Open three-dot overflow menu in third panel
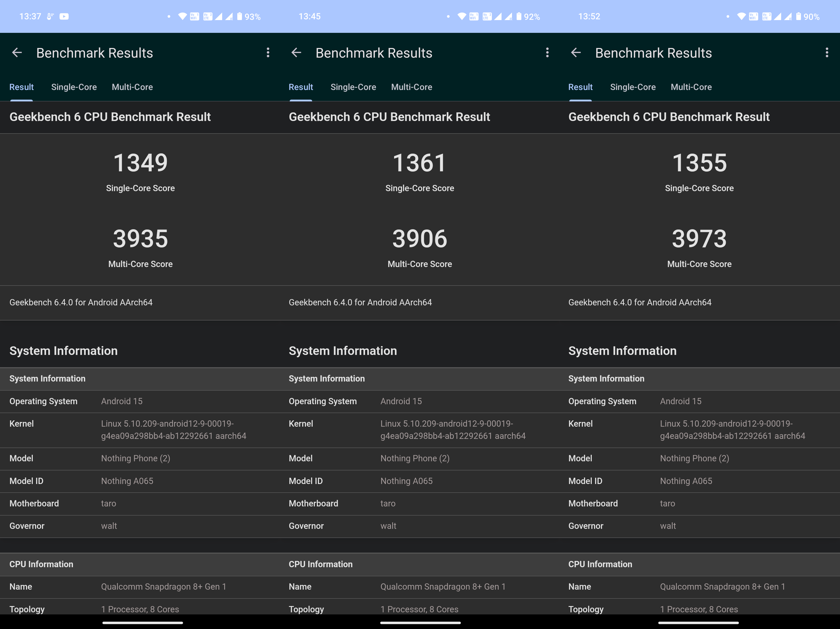This screenshot has height=629, width=840. pyautogui.click(x=827, y=52)
